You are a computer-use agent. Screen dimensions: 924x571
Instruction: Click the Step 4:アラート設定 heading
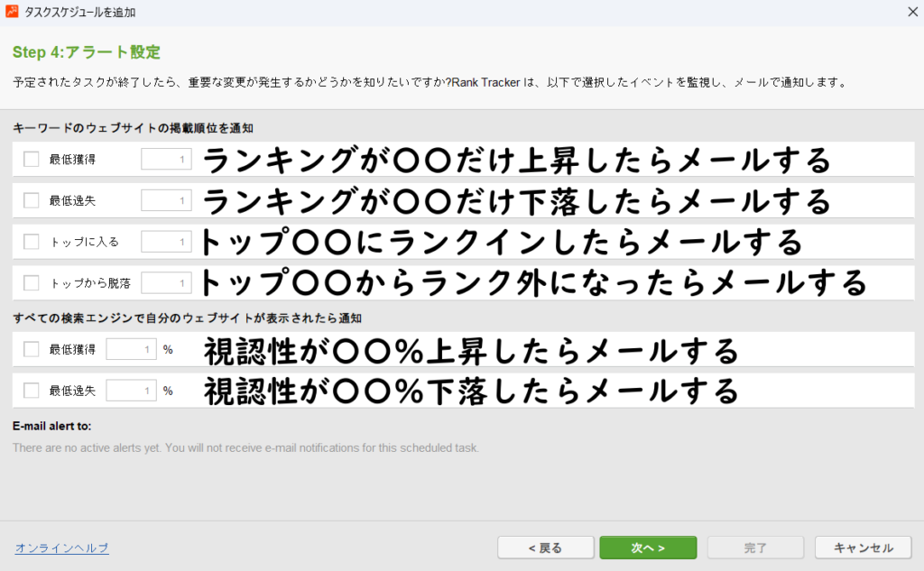[x=87, y=52]
